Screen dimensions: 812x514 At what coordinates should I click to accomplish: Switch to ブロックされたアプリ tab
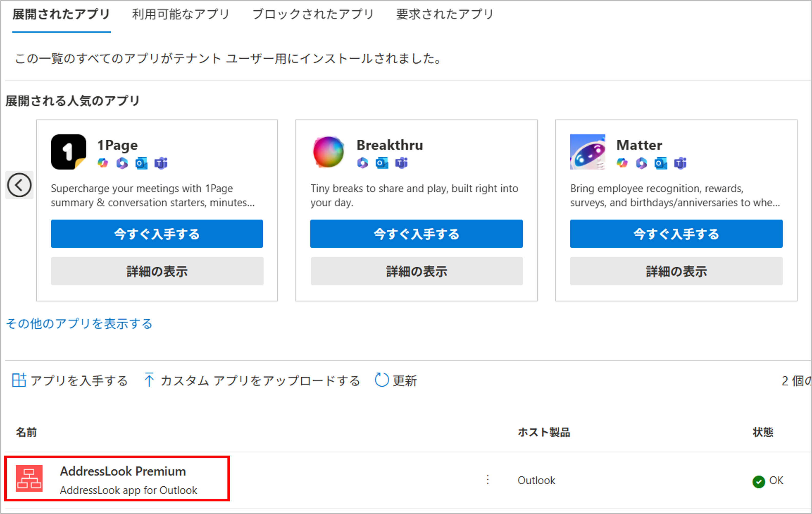coord(313,14)
